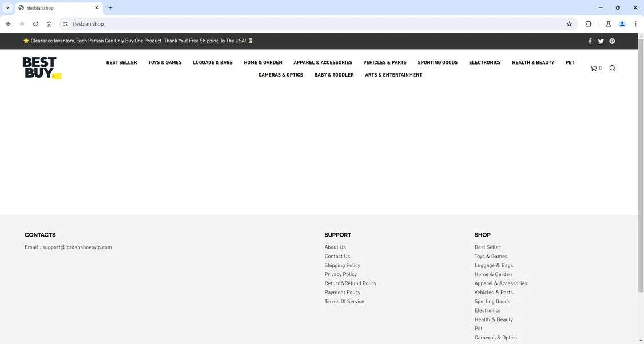
Task: Open the Twitter social icon
Action: coord(601,41)
